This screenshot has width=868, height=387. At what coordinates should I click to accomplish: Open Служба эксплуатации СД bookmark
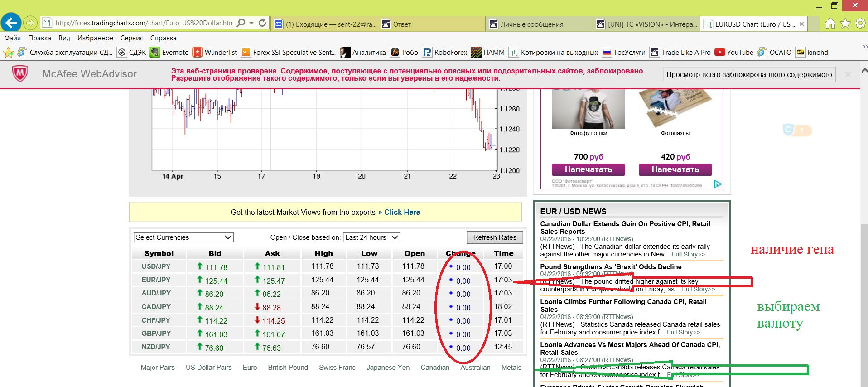pyautogui.click(x=65, y=53)
